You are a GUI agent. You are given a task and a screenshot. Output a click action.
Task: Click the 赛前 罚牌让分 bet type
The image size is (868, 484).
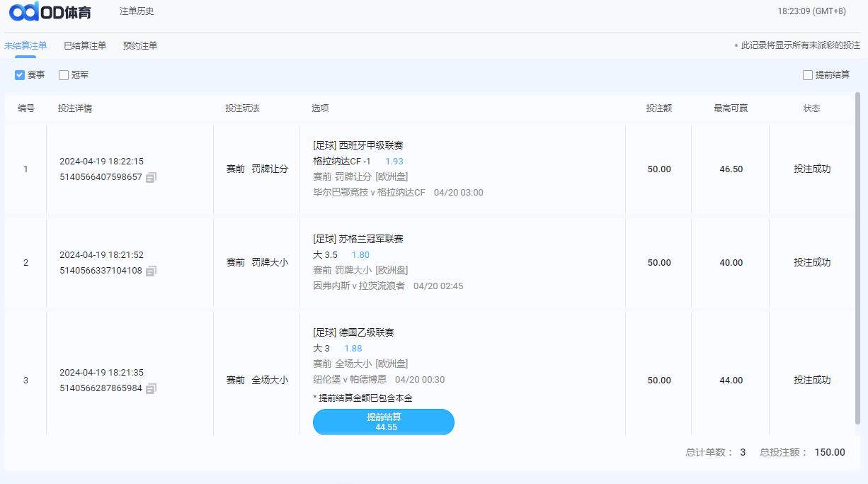257,169
